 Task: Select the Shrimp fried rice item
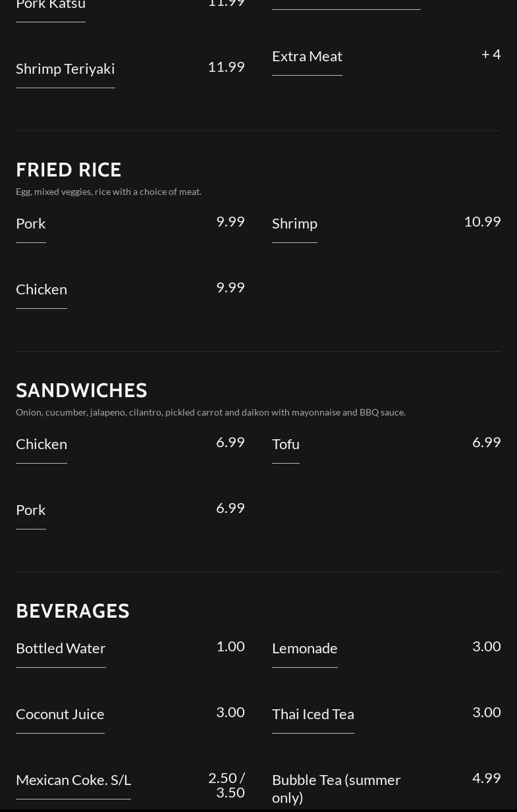[x=294, y=223]
